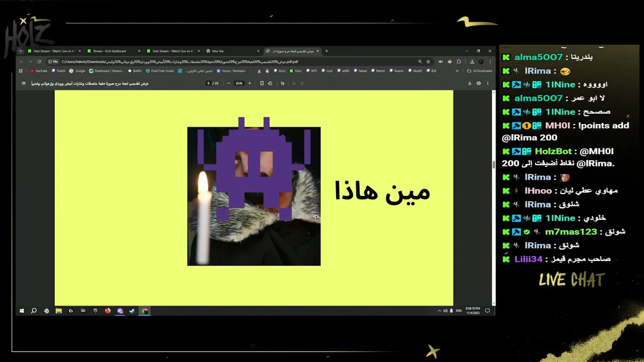Open the YouTube bookmark
Image resolution: width=644 pixels, height=362 pixels.
click(x=39, y=71)
